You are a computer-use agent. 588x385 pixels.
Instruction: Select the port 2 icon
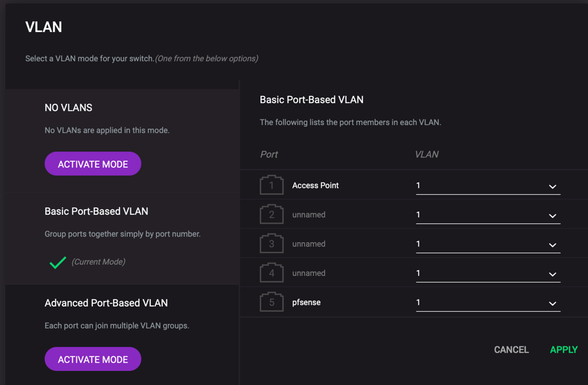click(271, 214)
